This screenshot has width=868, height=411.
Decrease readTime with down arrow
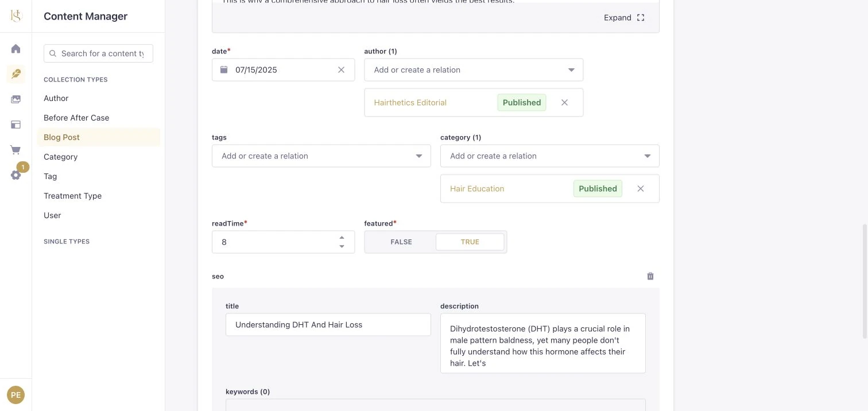tap(342, 246)
